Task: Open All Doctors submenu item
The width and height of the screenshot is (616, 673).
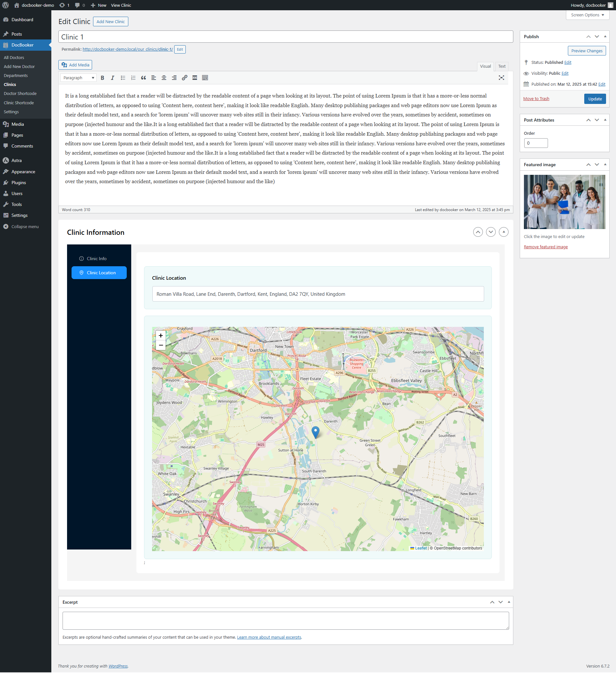Action: (14, 58)
